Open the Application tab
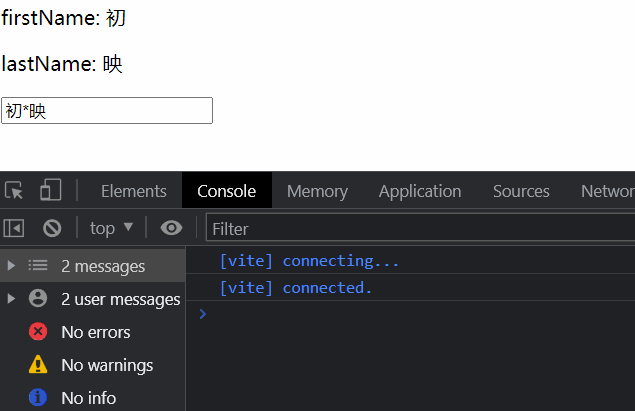This screenshot has width=635, height=411. pyautogui.click(x=420, y=191)
